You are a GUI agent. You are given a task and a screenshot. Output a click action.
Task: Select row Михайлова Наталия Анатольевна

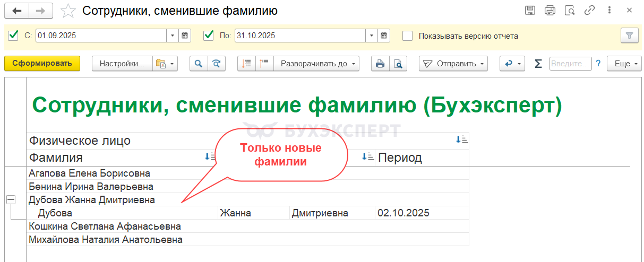tap(248, 240)
